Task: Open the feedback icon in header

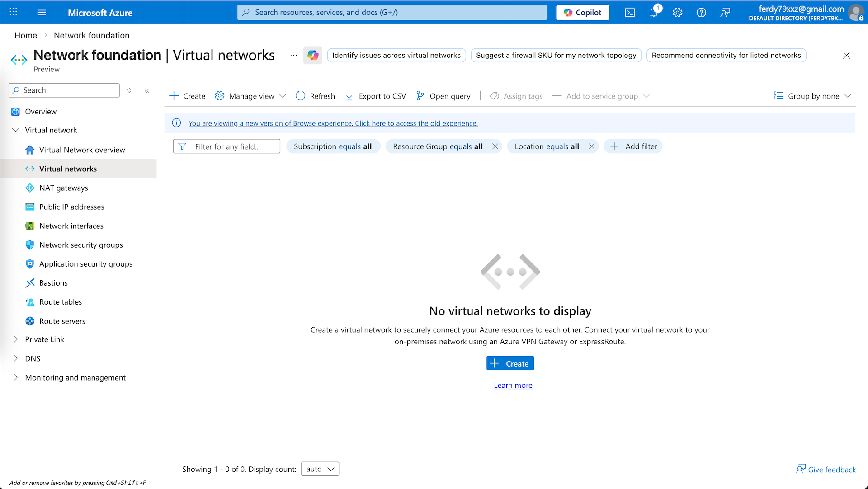Action: (725, 13)
